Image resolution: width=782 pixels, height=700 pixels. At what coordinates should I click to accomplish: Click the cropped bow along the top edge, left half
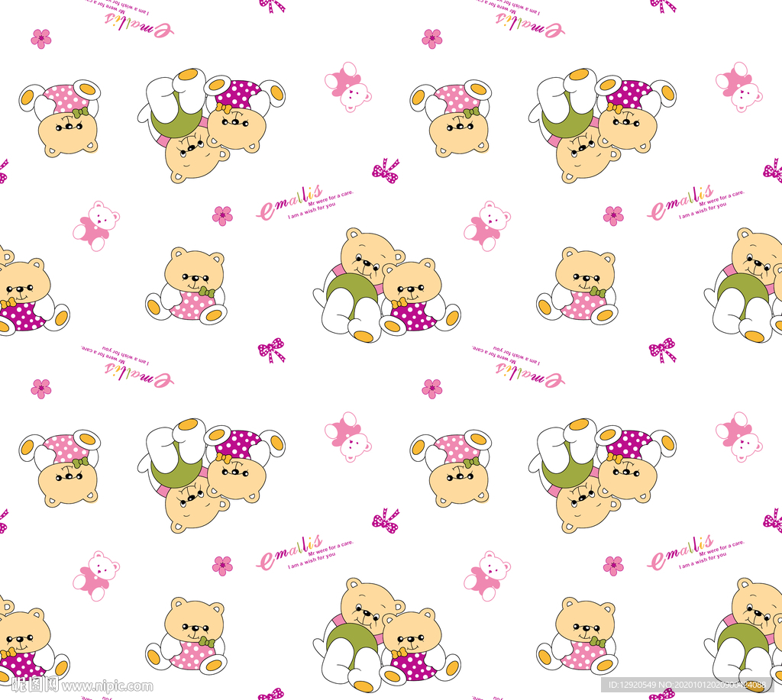[x=272, y=5]
